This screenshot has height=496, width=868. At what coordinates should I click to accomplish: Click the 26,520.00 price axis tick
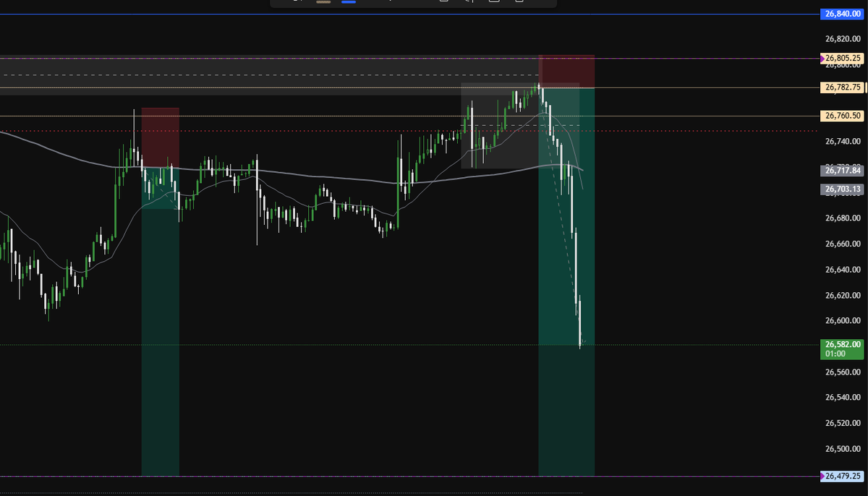pos(843,424)
